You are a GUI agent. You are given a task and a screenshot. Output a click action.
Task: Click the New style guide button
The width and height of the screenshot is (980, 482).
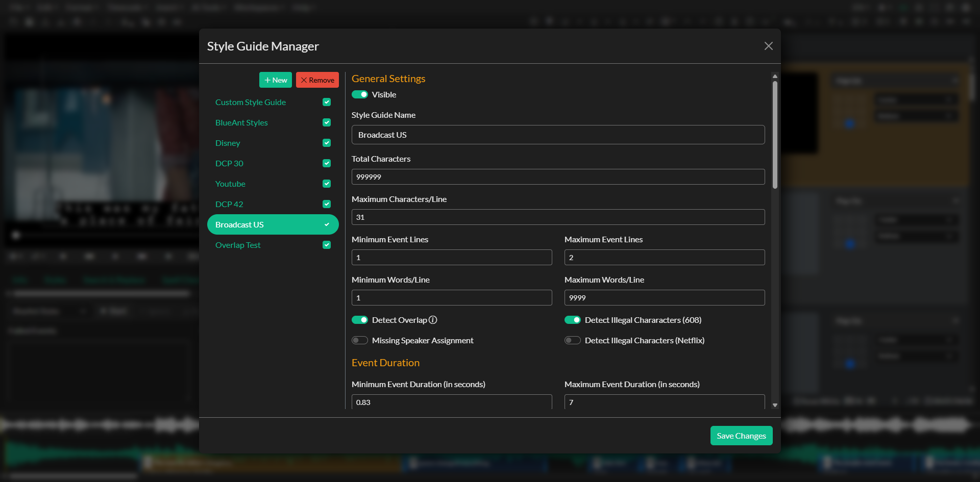[276, 80]
